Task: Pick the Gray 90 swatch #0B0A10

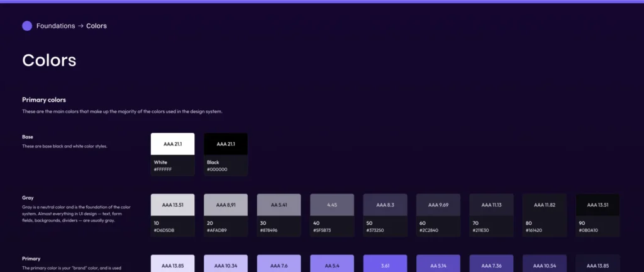Action: point(597,205)
